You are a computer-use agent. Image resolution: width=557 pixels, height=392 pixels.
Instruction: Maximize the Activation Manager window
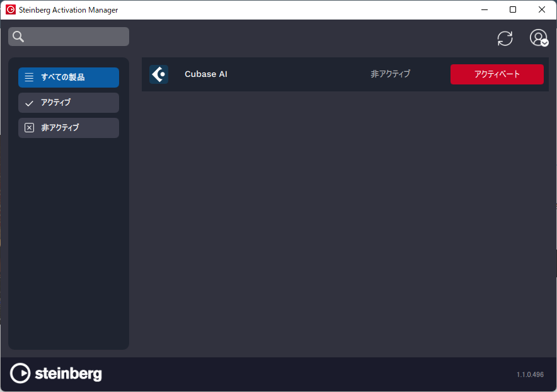513,9
